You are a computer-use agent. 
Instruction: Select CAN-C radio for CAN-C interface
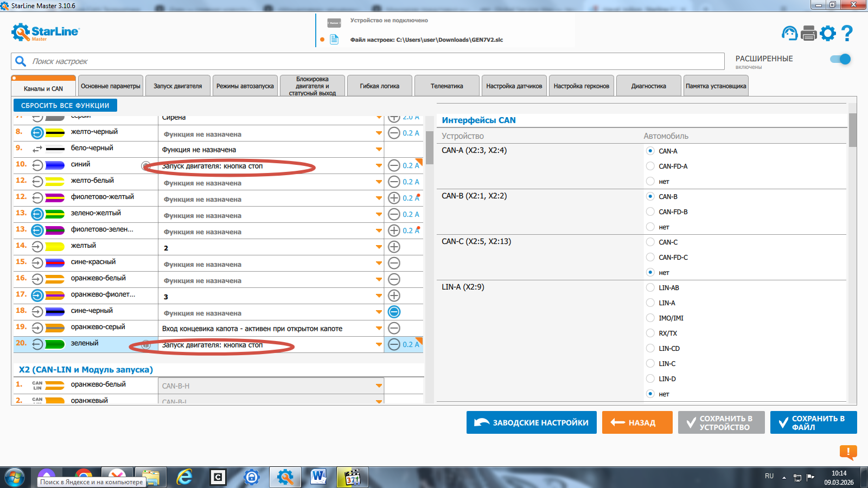coord(650,242)
